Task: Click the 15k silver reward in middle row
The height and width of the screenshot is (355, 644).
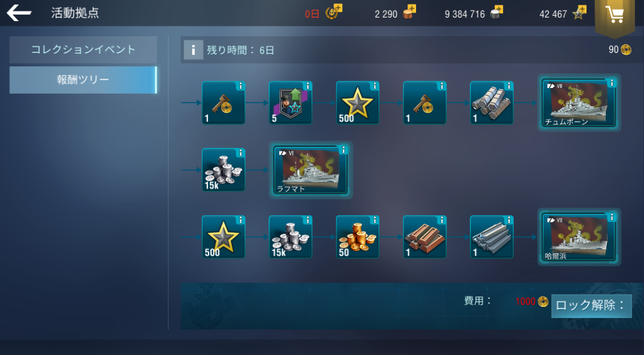Action: tap(223, 170)
